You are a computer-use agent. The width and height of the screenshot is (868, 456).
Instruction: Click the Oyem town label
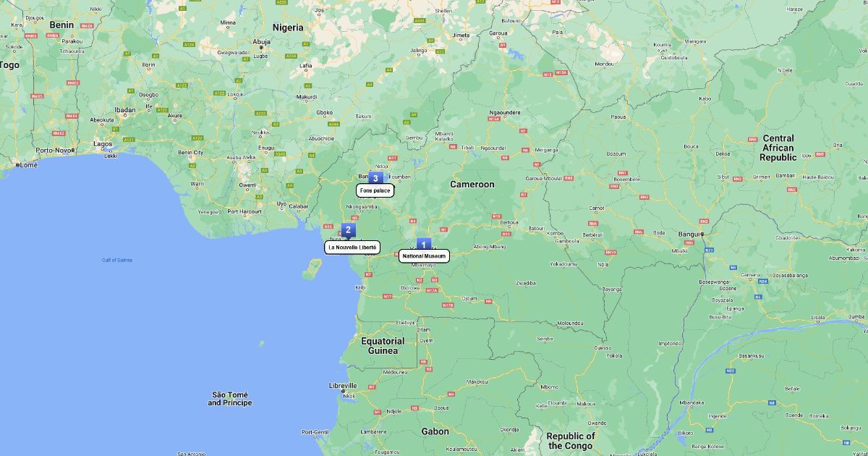tap(426, 340)
